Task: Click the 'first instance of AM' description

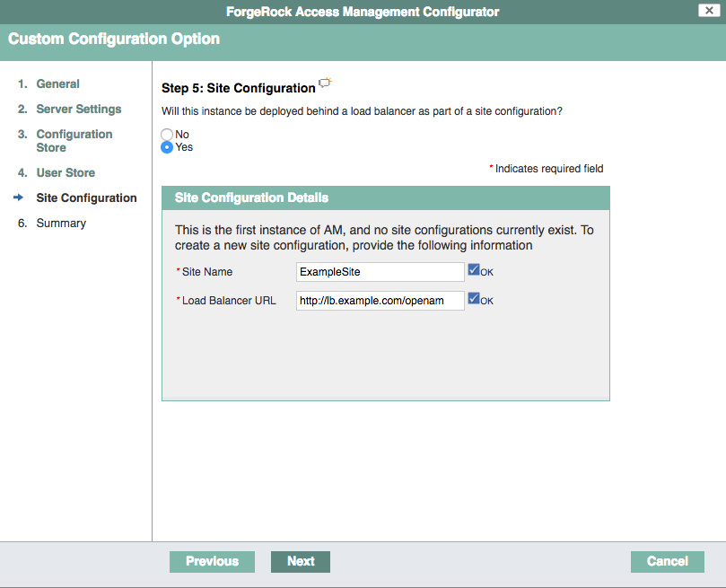Action: pyautogui.click(x=384, y=238)
